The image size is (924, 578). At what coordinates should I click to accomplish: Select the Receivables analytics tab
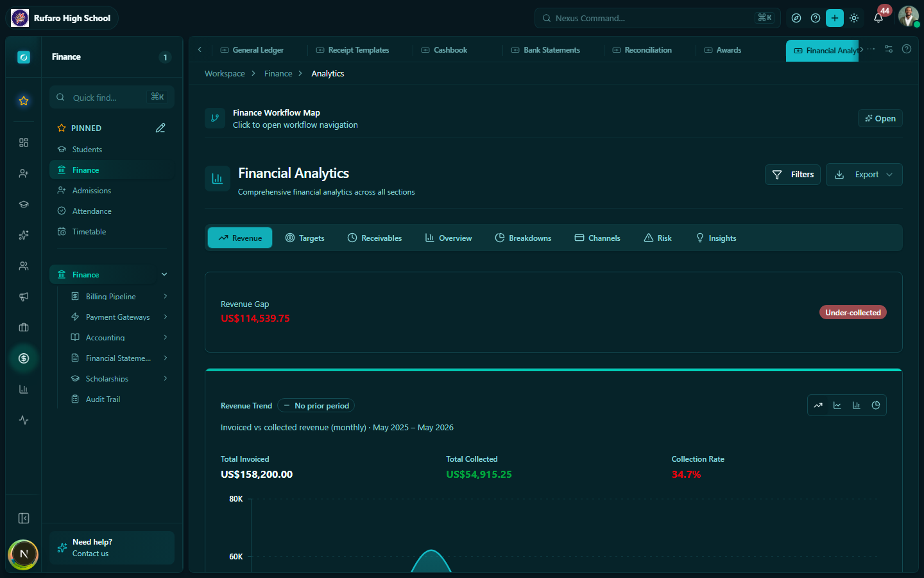point(375,238)
